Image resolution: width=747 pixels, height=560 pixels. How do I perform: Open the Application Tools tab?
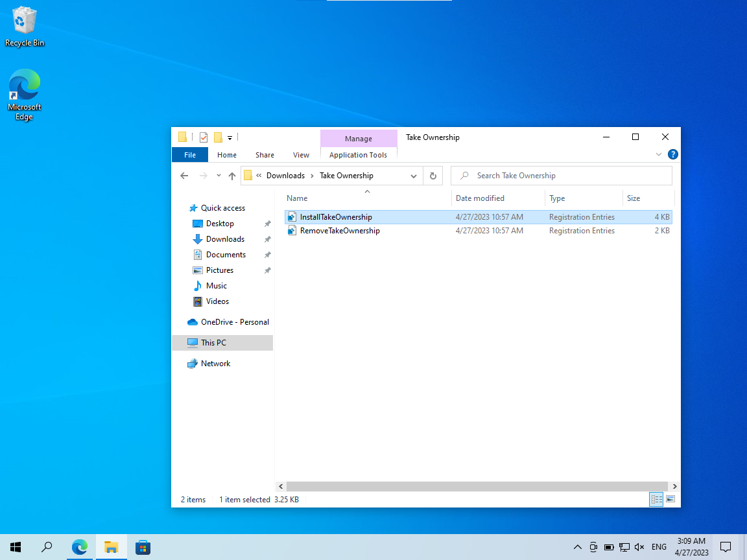358,155
